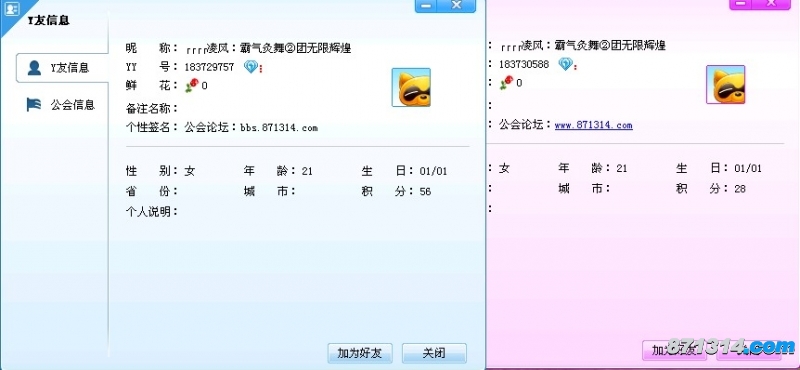800x370 pixels.
Task: Close the blue window with X button
Action: pyautogui.click(x=457, y=6)
